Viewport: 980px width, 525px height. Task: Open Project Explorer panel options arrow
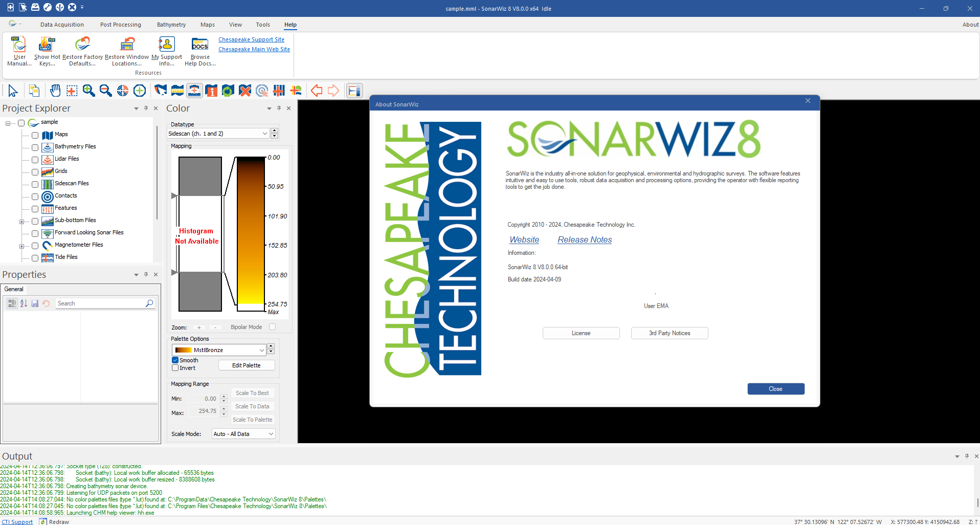[x=136, y=108]
